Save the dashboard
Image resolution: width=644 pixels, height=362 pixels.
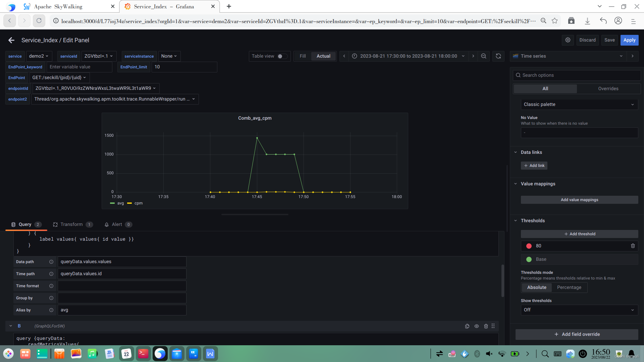[x=609, y=40]
